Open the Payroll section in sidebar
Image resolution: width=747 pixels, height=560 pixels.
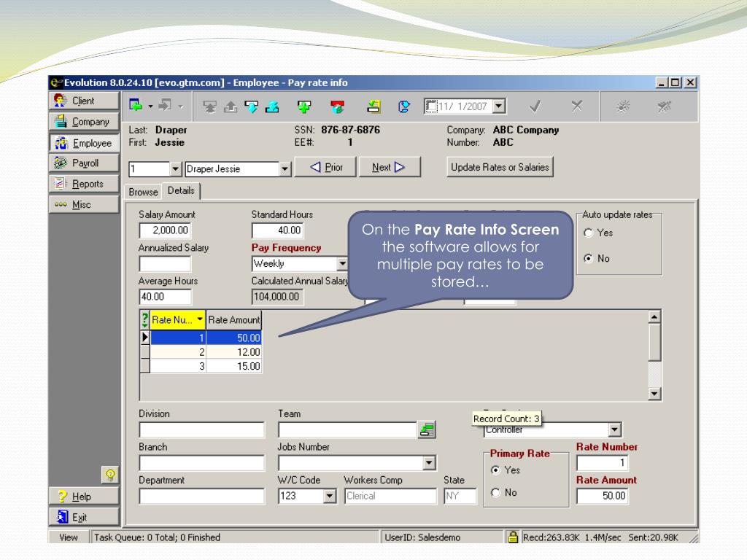[84, 163]
